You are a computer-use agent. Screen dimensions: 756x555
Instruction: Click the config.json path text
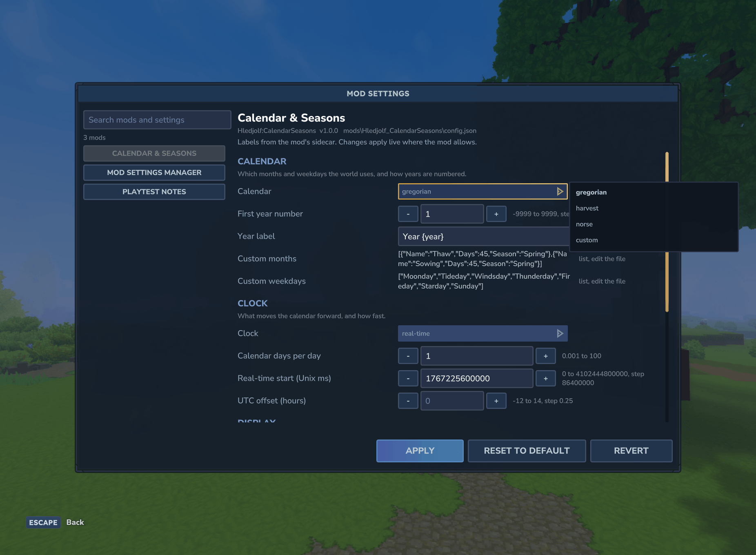click(410, 131)
